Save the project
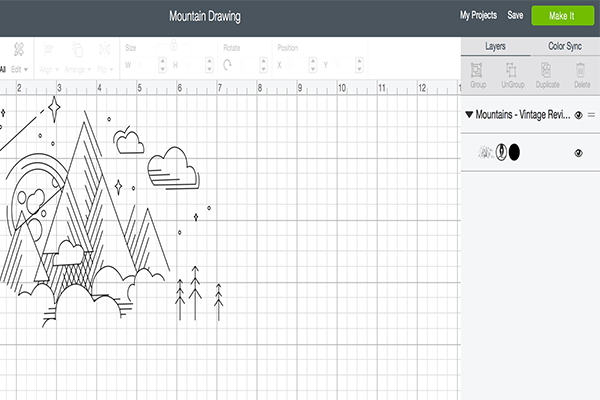Image resolution: width=600 pixels, height=400 pixels. click(x=515, y=15)
